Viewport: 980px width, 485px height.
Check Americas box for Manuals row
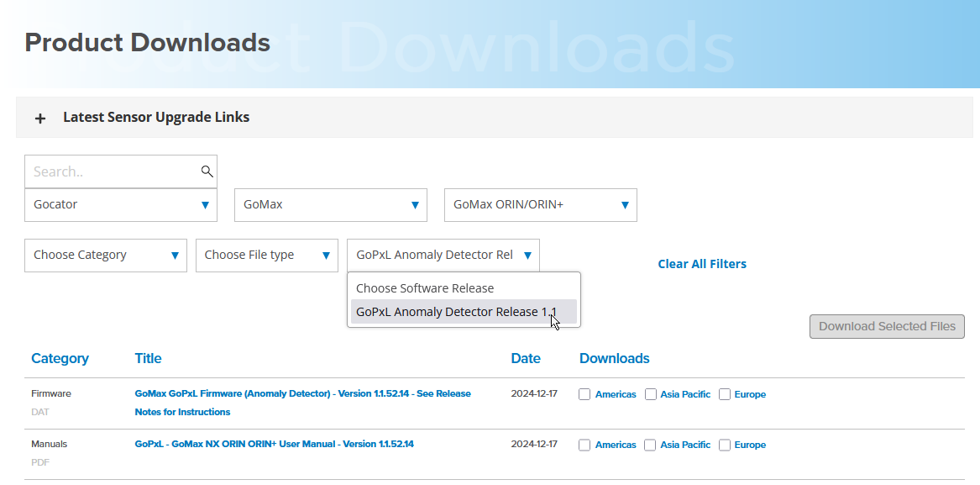pyautogui.click(x=585, y=445)
